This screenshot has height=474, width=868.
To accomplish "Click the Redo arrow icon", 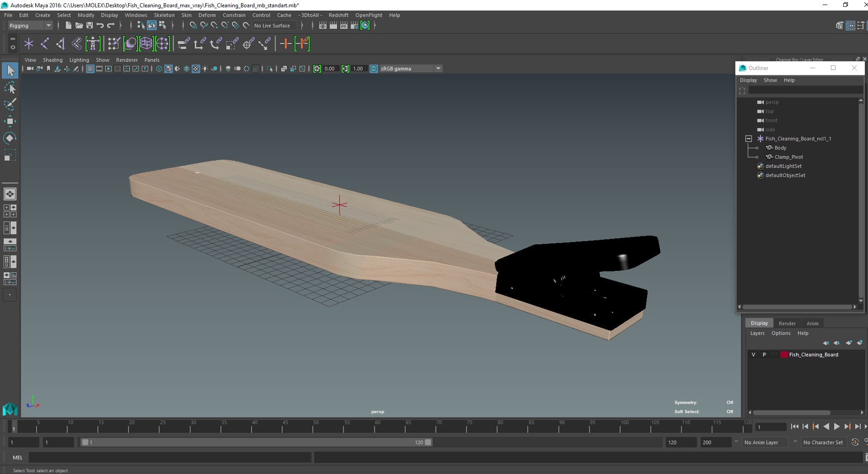I will (x=111, y=26).
